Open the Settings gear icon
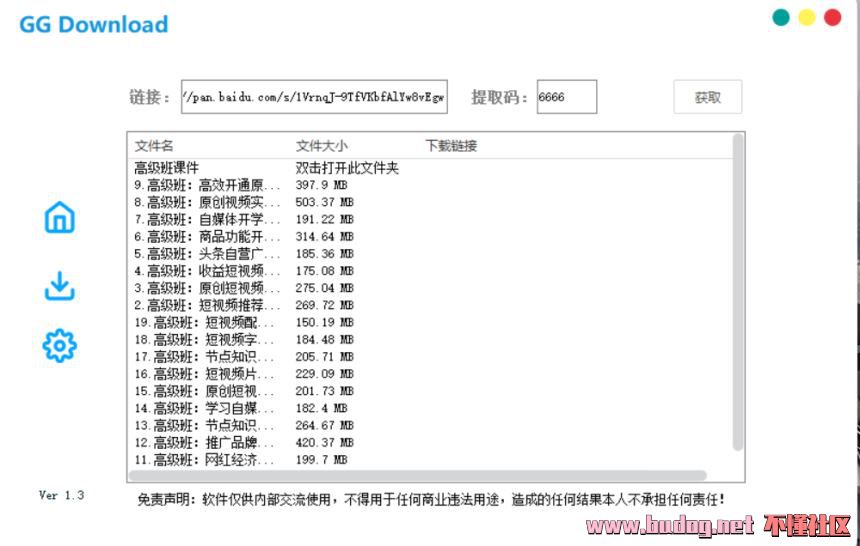860x546 pixels. (x=60, y=346)
